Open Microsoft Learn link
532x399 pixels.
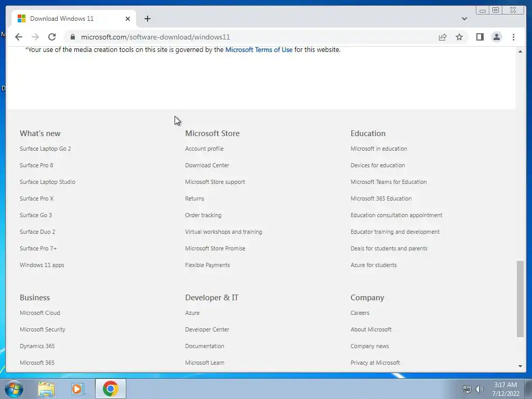coord(205,363)
